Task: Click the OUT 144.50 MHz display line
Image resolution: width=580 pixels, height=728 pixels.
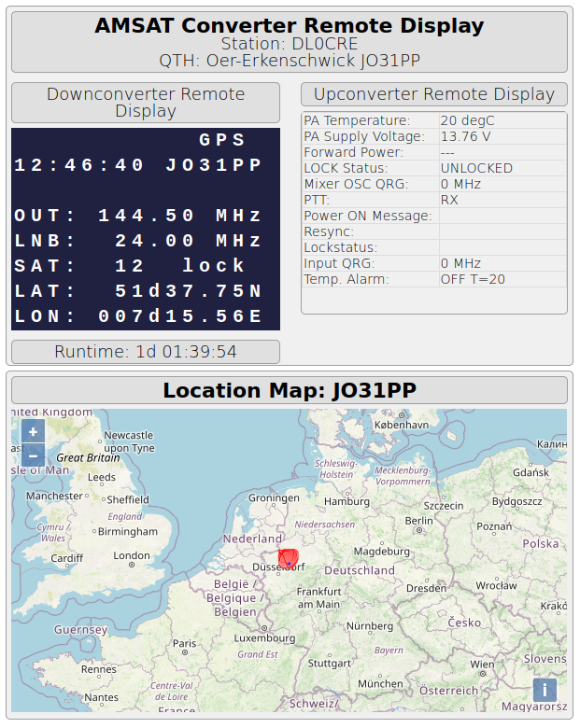Action: (x=138, y=216)
